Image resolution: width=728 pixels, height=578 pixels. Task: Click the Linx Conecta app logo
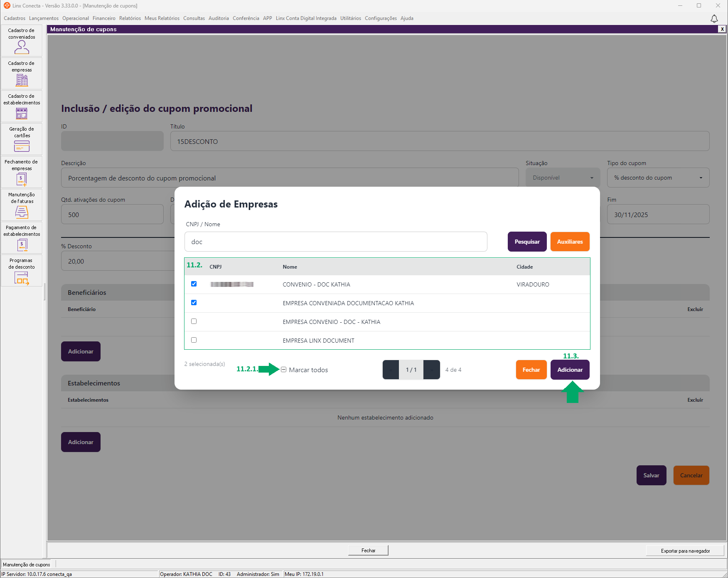point(7,5)
